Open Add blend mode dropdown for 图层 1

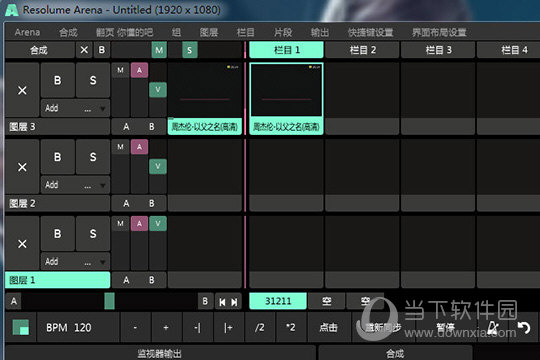click(x=75, y=262)
